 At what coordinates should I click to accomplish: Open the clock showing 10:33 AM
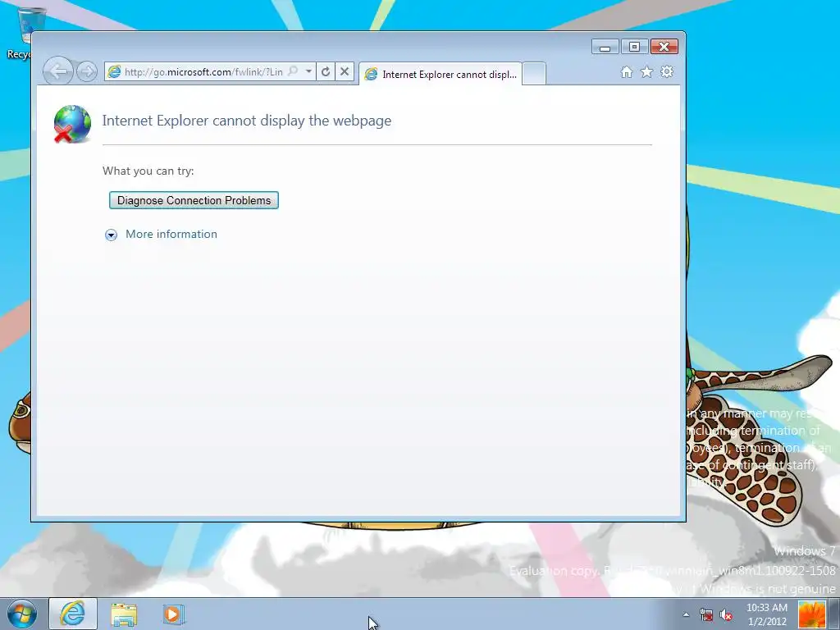point(767,614)
